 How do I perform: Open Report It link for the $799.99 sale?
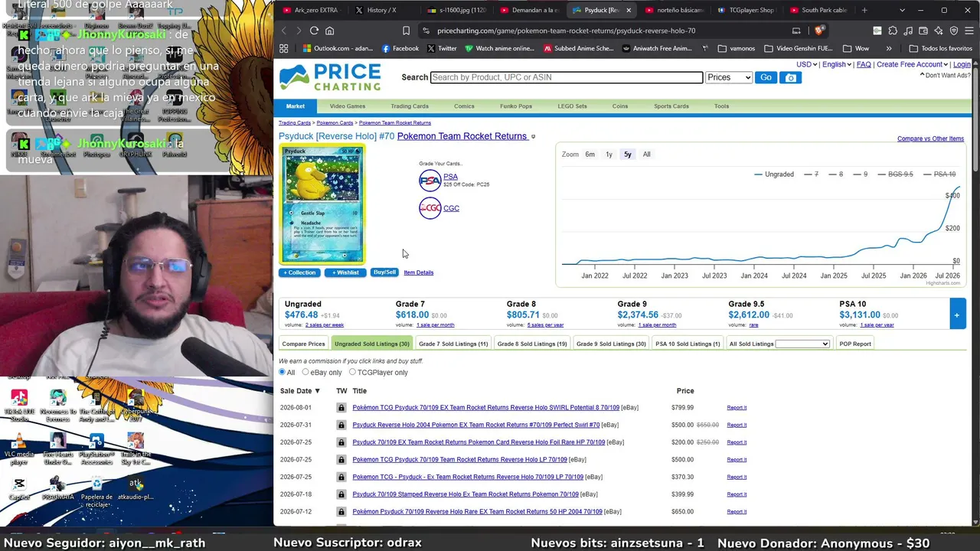pyautogui.click(x=737, y=408)
